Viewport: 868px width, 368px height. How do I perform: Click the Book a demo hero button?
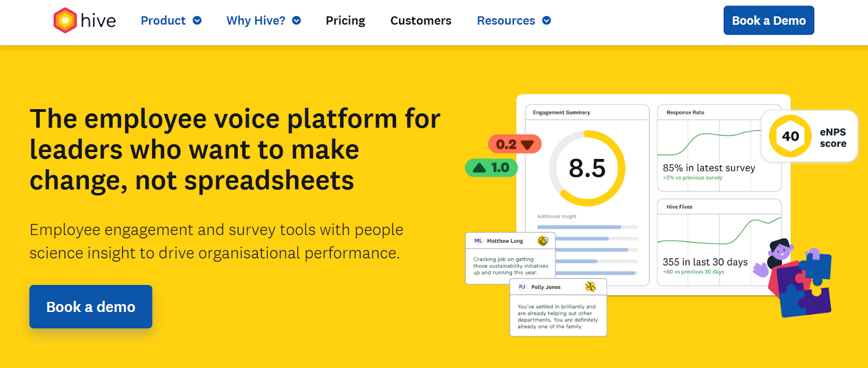pos(91,307)
